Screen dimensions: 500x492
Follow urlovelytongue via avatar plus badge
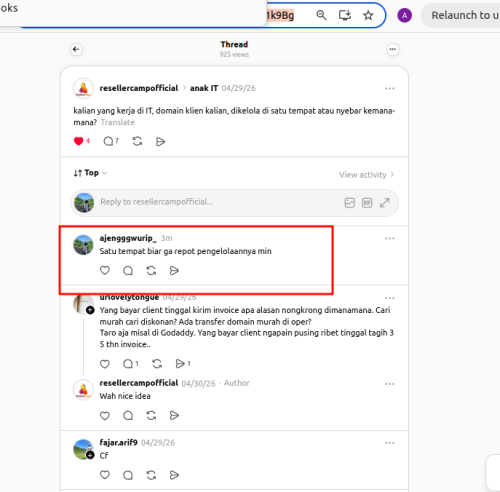click(90, 310)
